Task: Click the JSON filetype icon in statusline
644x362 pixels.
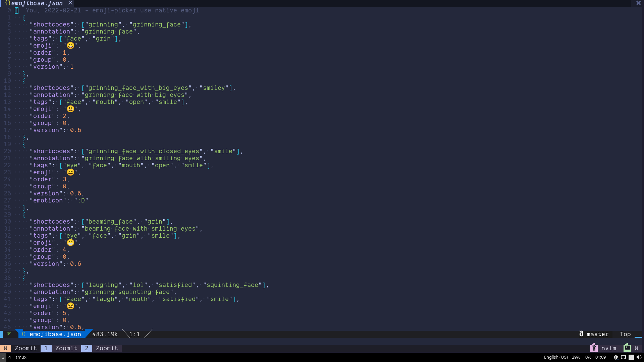Action: [x=24, y=334]
